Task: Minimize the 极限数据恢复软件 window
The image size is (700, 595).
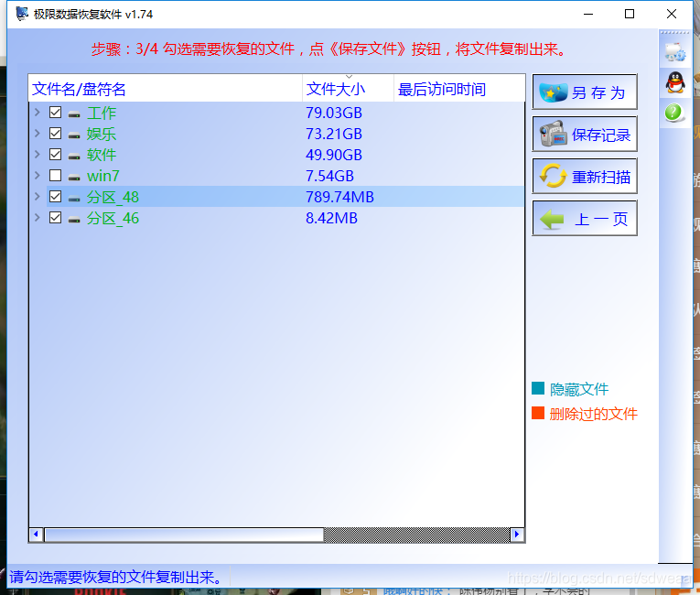Action: (588, 14)
